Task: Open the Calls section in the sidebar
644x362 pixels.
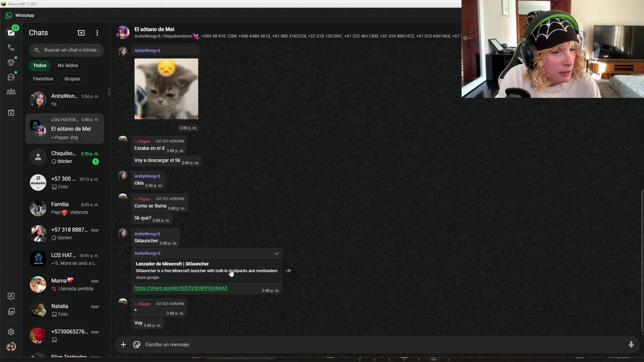Action: click(11, 48)
